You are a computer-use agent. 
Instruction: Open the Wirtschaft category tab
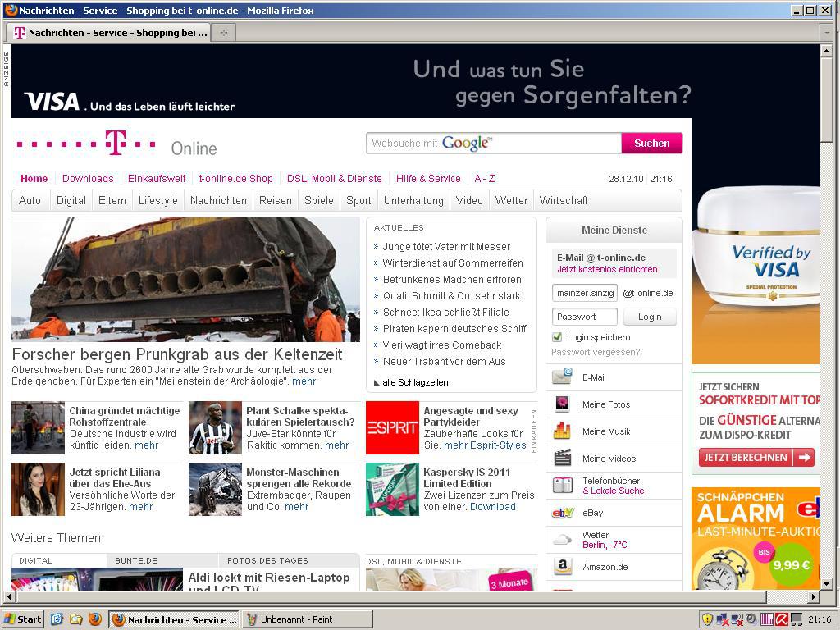point(563,200)
